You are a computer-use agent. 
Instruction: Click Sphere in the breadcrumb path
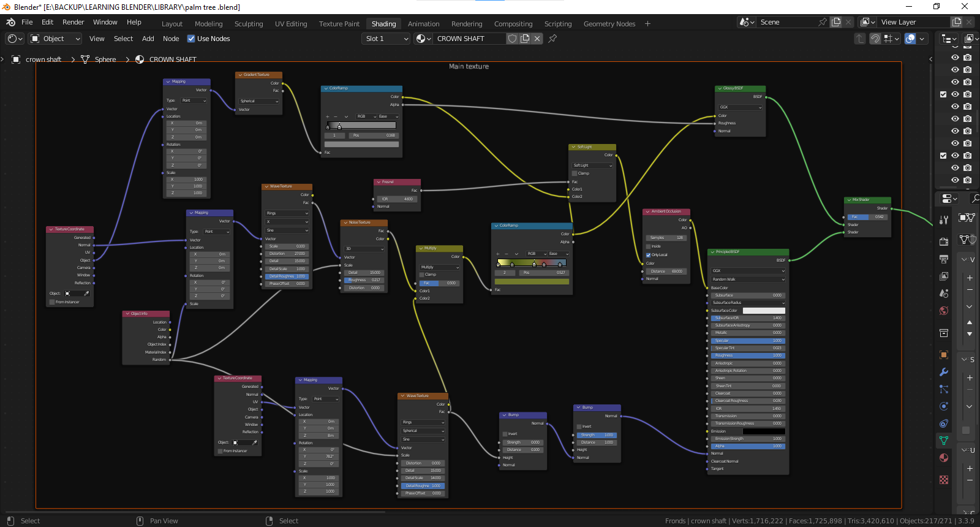[x=105, y=59]
